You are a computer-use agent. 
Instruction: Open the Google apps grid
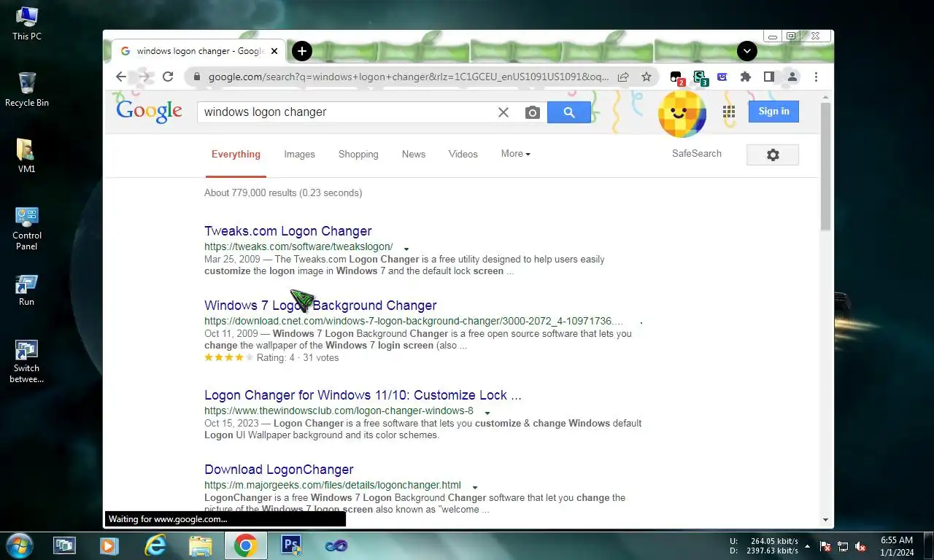click(728, 112)
